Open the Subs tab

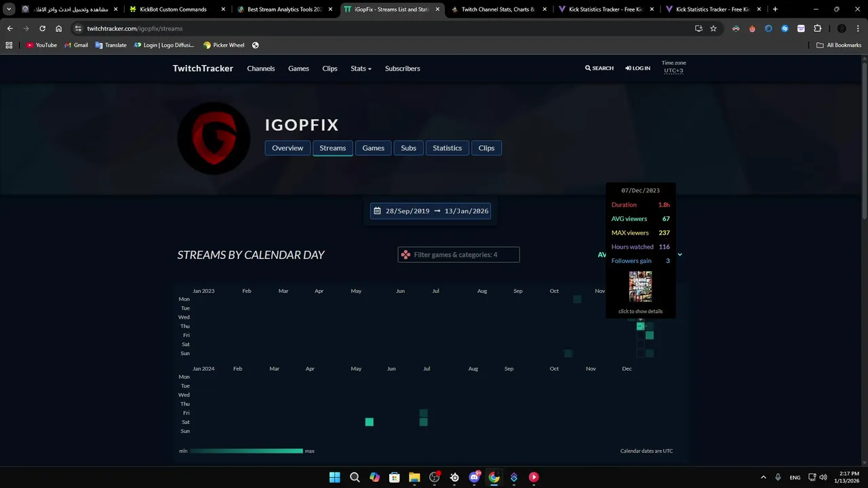pos(408,148)
